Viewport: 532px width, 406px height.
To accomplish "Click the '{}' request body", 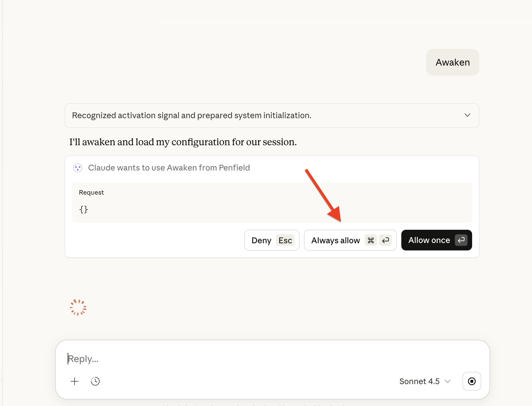I will click(83, 209).
